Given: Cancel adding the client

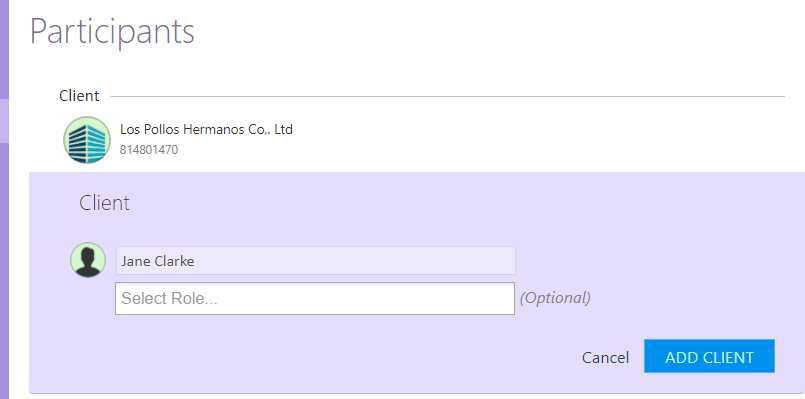Looking at the screenshot, I should [605, 357].
